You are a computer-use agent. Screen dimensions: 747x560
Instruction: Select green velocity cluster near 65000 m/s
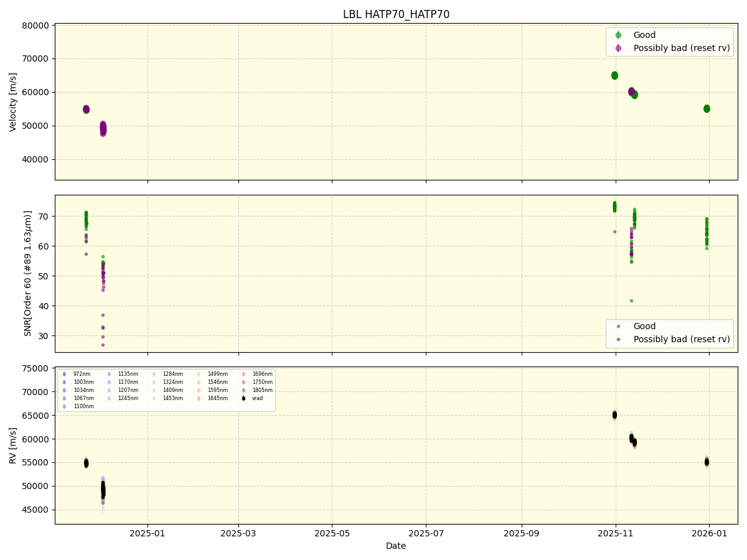pos(614,75)
